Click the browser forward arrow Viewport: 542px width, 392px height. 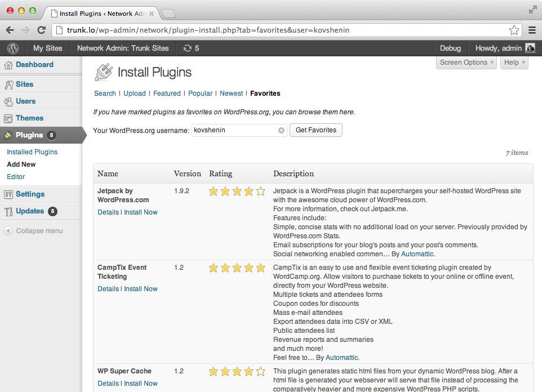click(x=25, y=30)
